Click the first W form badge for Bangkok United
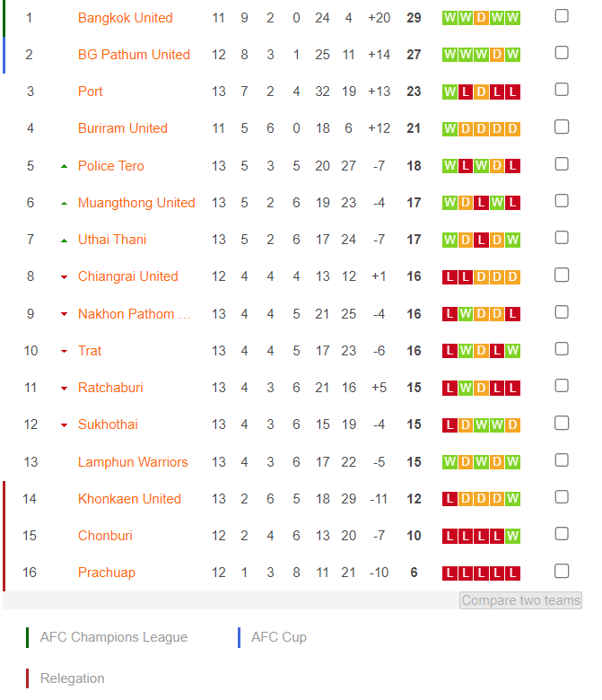Image resolution: width=602 pixels, height=700 pixels. tap(449, 18)
